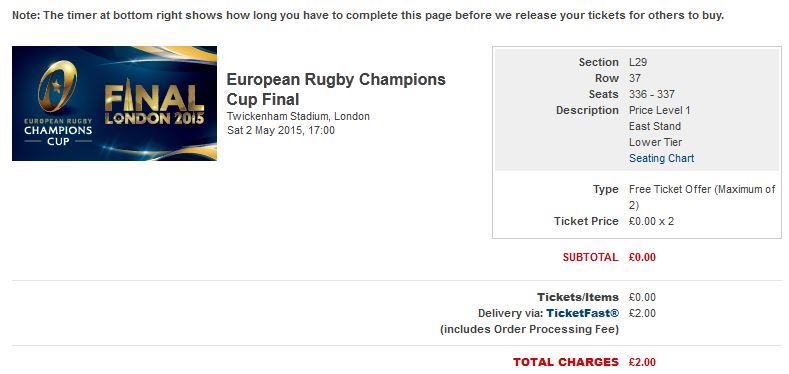Image resolution: width=789 pixels, height=374 pixels.
Task: Click the TicketFast® delivery link
Action: click(583, 313)
